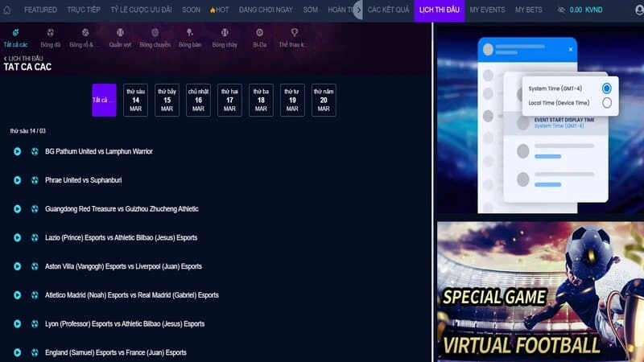This screenshot has height=362, width=644.
Task: Select the Thể thao khác trophy icon
Action: [295, 32]
